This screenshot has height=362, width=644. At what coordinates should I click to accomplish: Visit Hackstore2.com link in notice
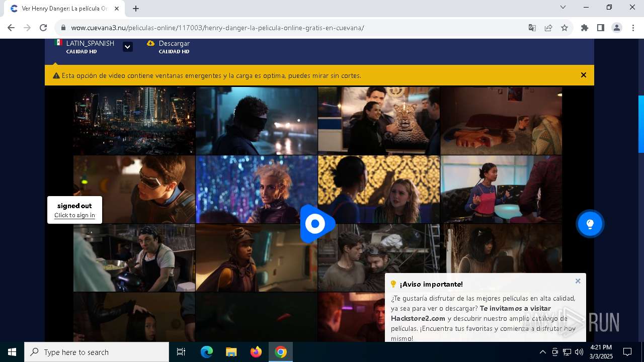(418, 318)
